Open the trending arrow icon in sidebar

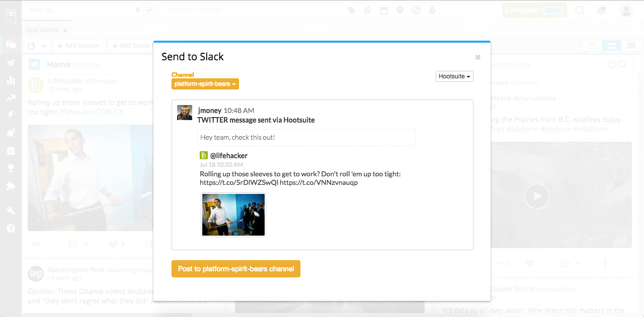[x=11, y=98]
